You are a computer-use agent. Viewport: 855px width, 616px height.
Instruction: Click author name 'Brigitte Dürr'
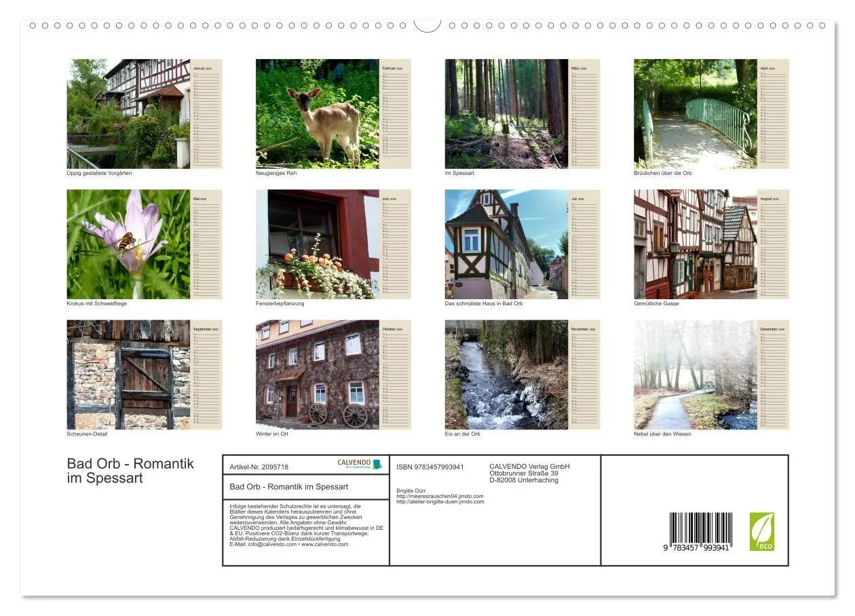tap(411, 490)
